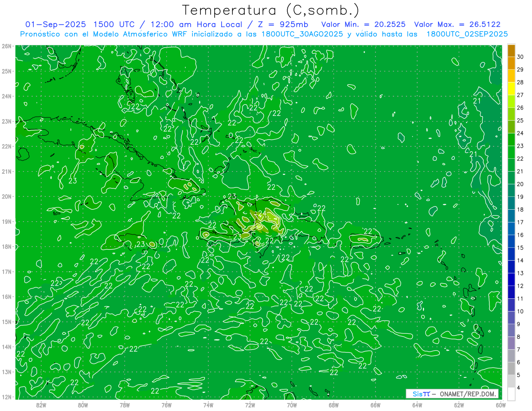Click the "22N" latitude axis label
532x411 pixels.
click(x=6, y=146)
